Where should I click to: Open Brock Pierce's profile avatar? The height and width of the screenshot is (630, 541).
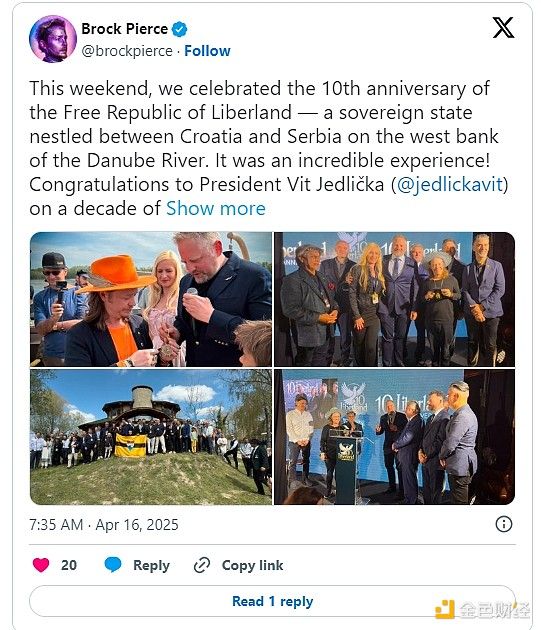point(53,39)
